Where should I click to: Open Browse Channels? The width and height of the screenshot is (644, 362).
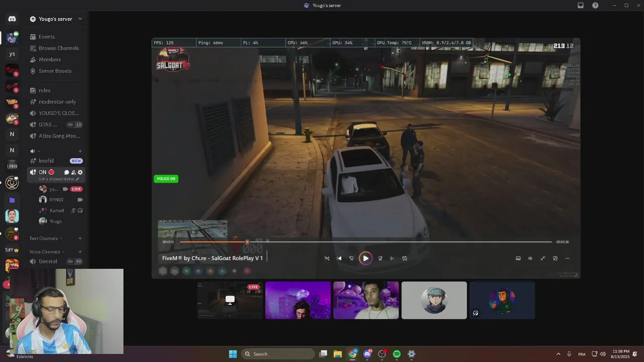coord(56,48)
